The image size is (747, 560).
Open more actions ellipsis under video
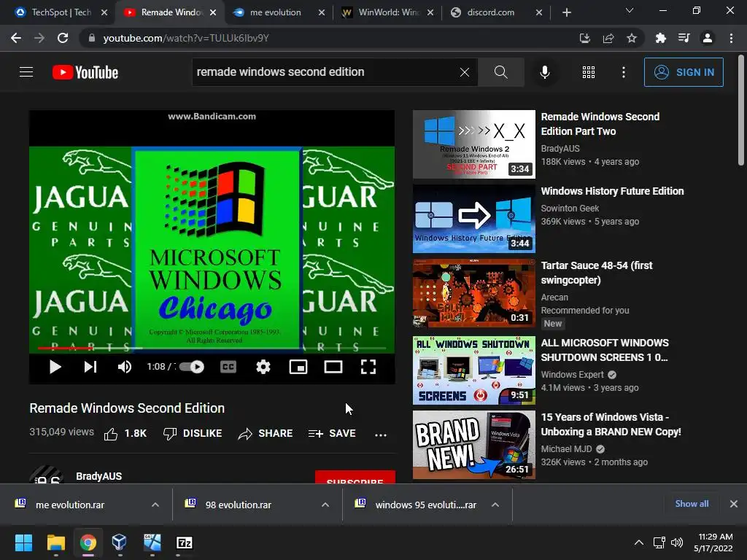[x=381, y=435]
